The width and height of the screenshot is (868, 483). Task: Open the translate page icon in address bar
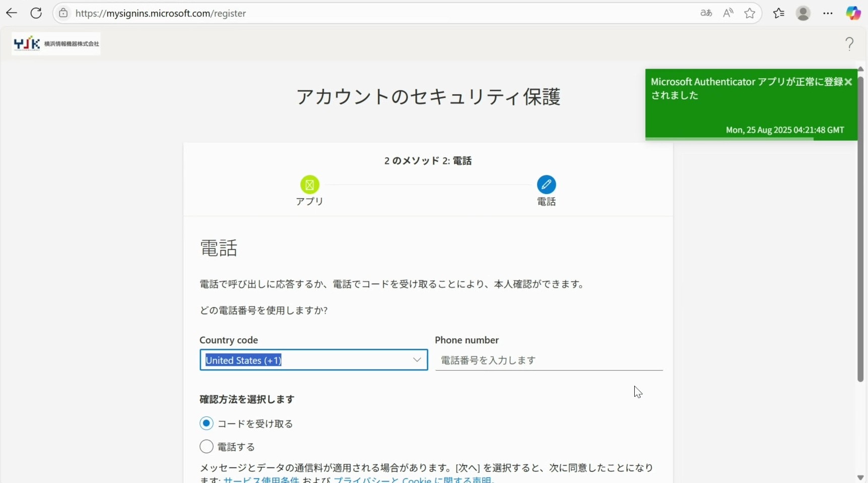706,13
